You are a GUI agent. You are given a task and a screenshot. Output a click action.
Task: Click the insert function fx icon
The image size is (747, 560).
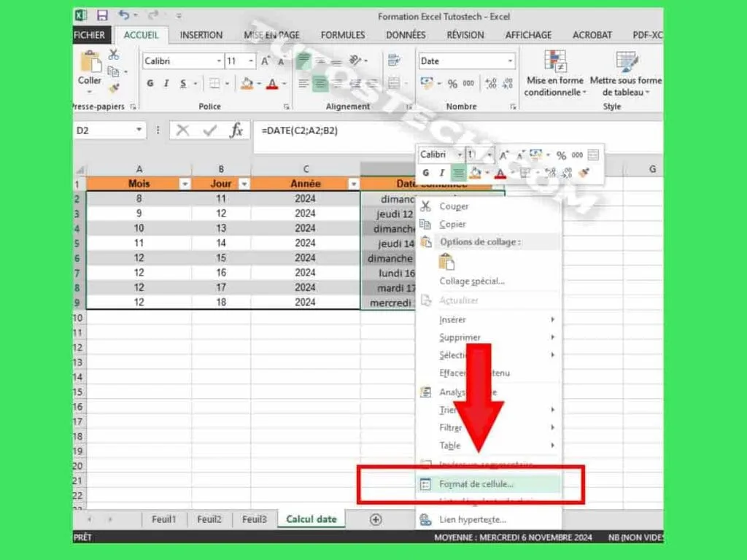pyautogui.click(x=236, y=131)
